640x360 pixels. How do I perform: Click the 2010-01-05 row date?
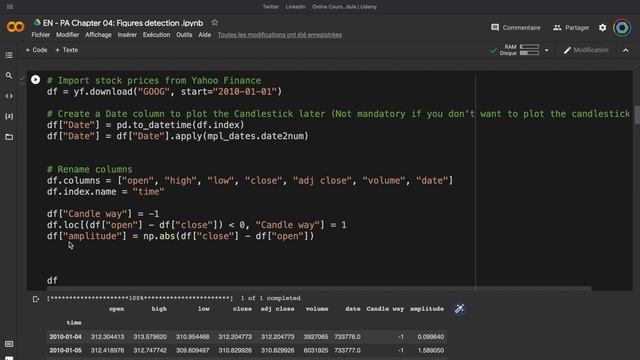coord(65,350)
